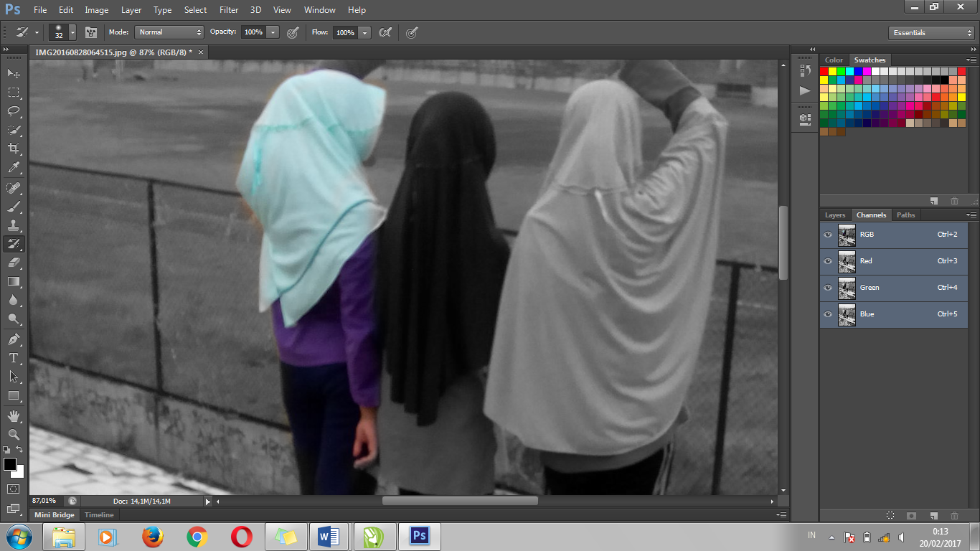This screenshot has height=551, width=980.
Task: Select the Horizontal Type tool
Action: click(14, 357)
